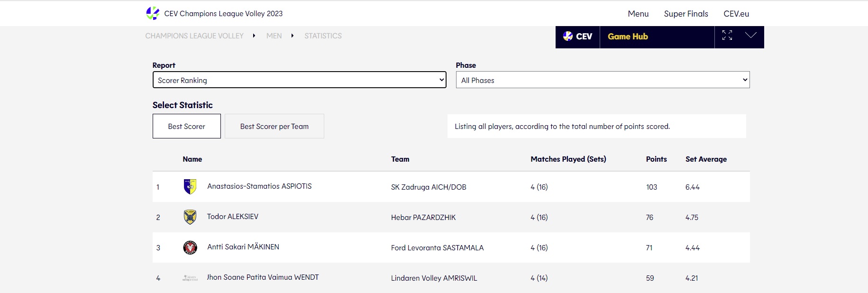
Task: Open the Report dropdown showing Scorer Ranking
Action: pos(299,80)
